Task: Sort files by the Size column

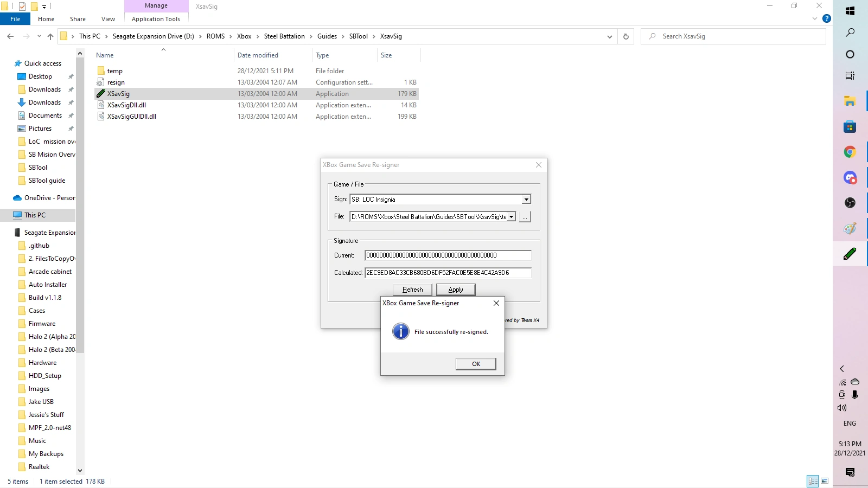Action: point(386,55)
